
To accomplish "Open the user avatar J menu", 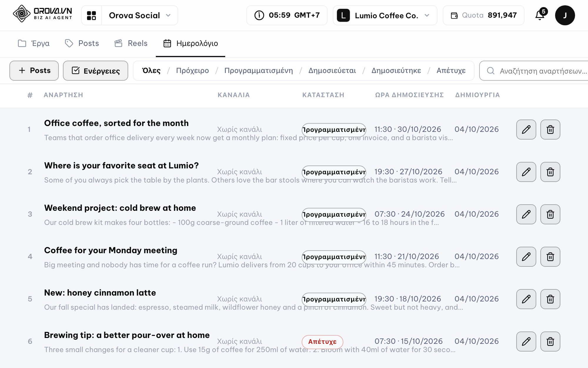I will click(x=565, y=15).
